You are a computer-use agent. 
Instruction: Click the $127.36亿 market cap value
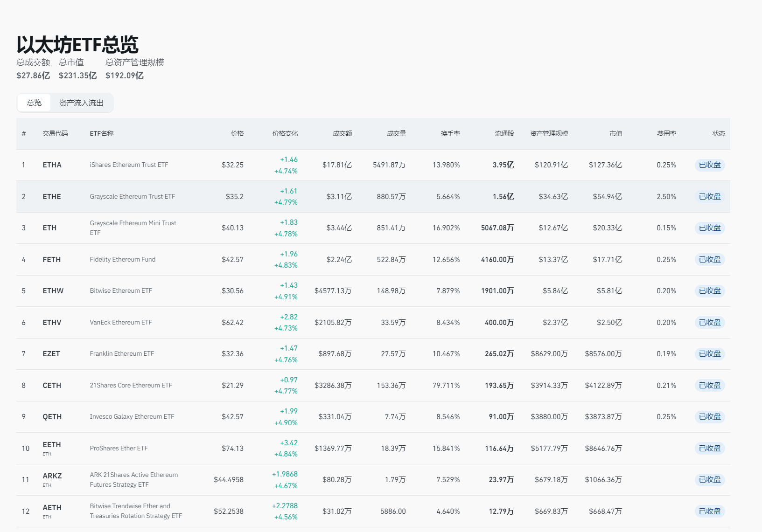pos(606,165)
